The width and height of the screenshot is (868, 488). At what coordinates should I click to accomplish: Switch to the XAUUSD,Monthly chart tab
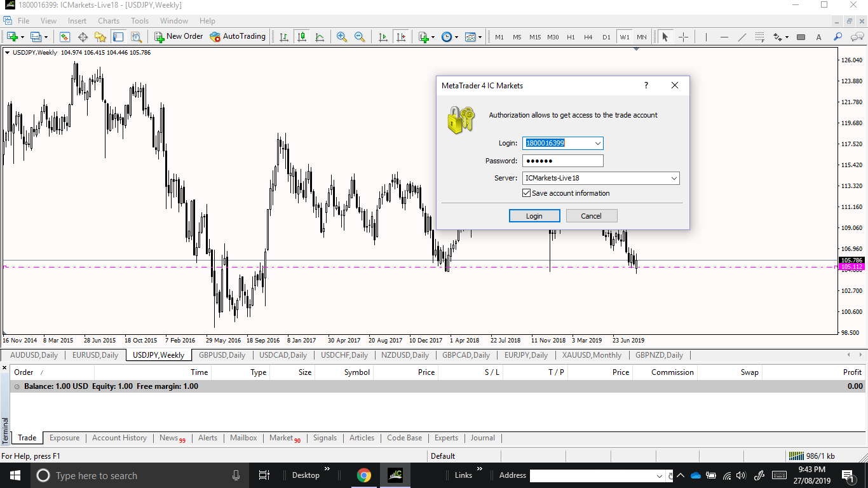point(592,355)
